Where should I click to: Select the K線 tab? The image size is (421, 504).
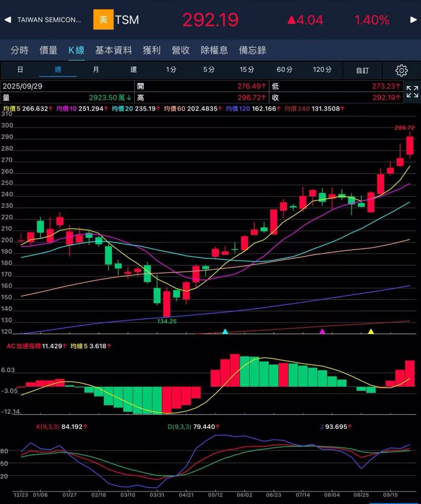(x=76, y=50)
